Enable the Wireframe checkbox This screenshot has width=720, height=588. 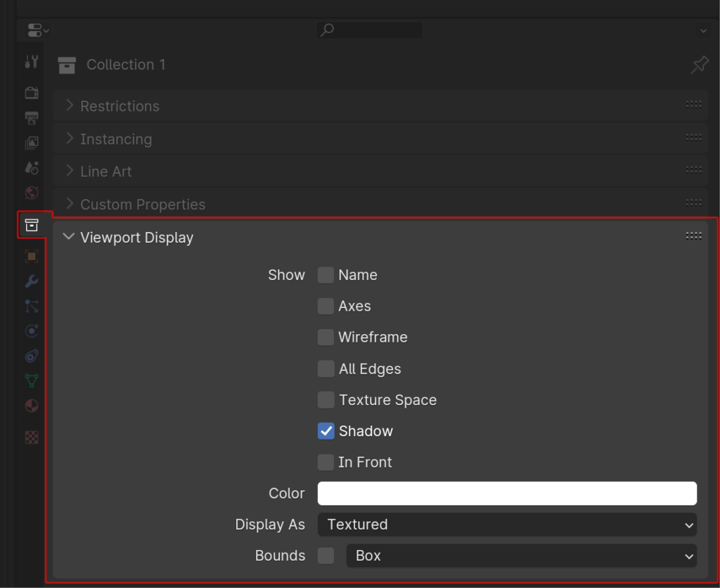tap(326, 337)
